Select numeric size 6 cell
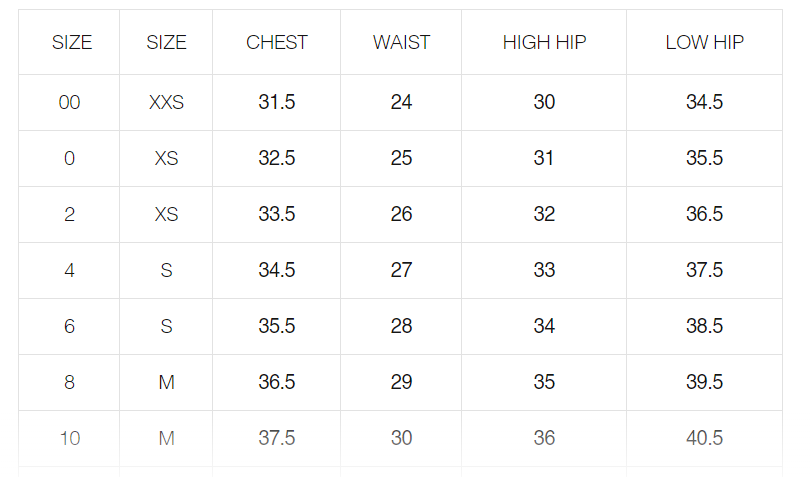Image resolution: width=811 pixels, height=477 pixels. tap(69, 326)
